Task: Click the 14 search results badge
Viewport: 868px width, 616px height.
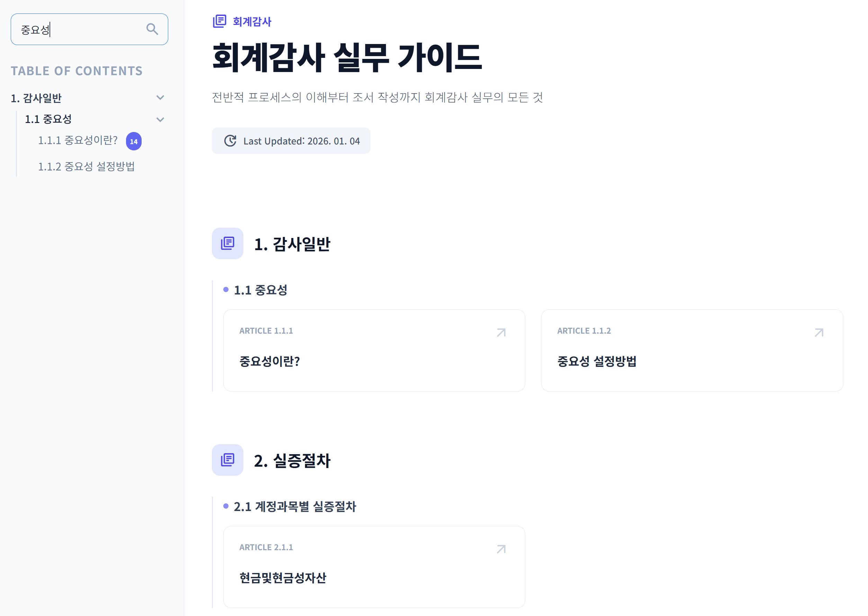Action: tap(133, 141)
